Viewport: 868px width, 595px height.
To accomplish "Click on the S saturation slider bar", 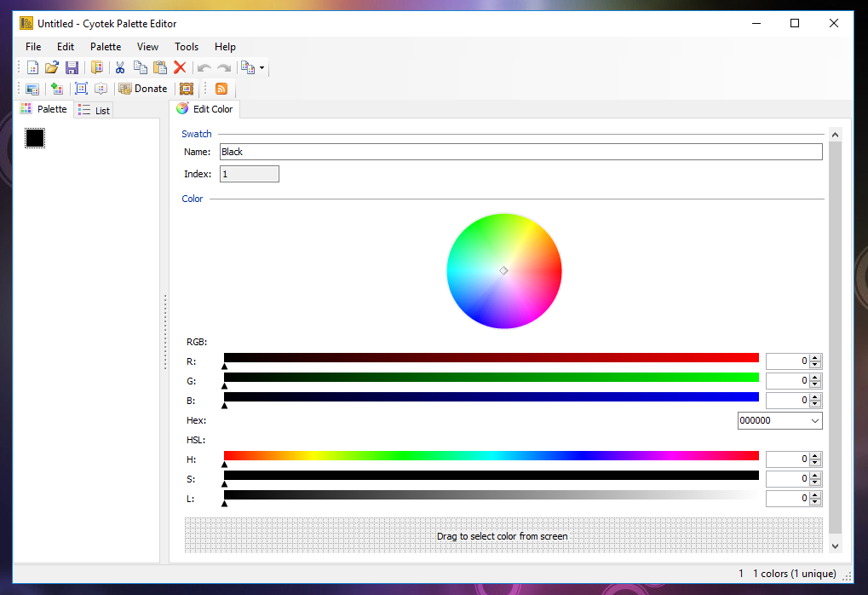I will click(491, 476).
